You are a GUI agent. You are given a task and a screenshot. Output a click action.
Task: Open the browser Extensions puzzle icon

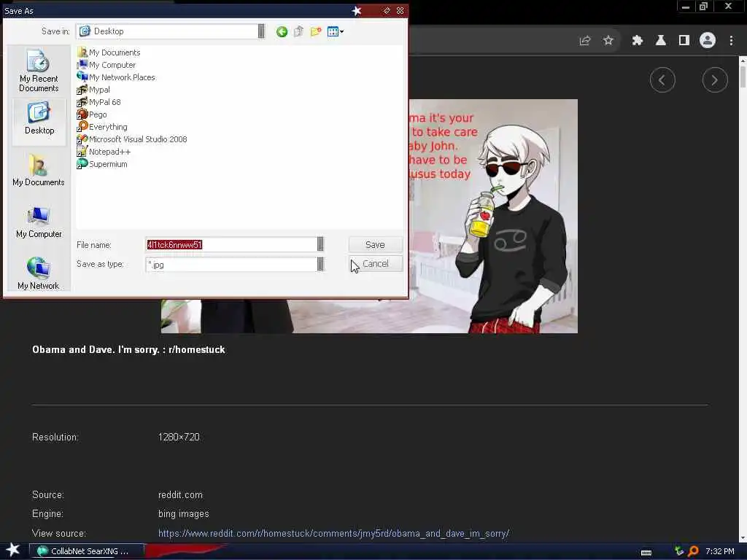click(638, 41)
